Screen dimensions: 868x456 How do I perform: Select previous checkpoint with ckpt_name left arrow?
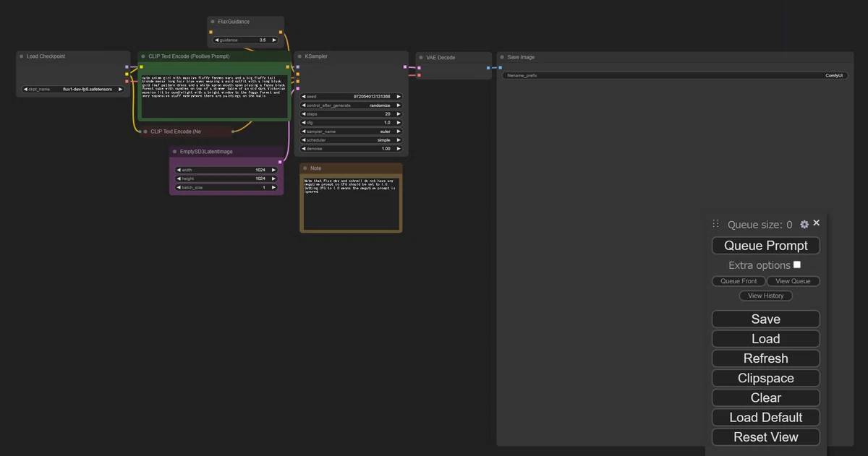[x=26, y=90]
